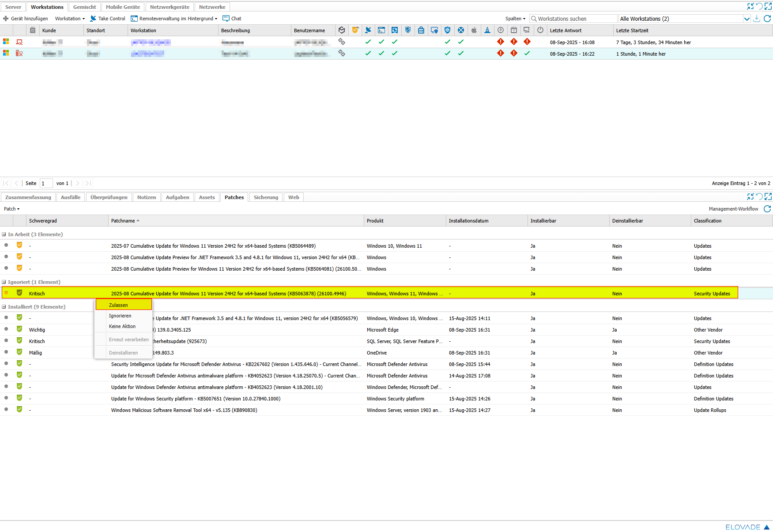Viewport: 773px width, 532px height.
Task: Click the Take Control toolbar icon
Action: (93, 19)
